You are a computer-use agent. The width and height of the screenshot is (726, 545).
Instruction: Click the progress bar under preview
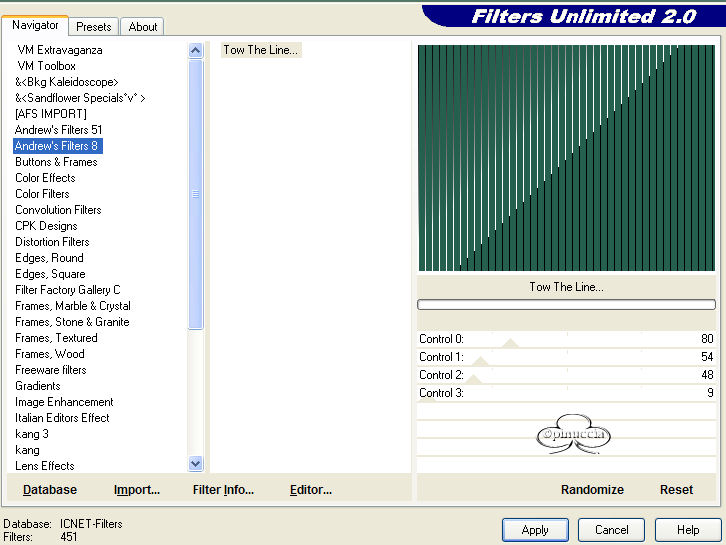pos(566,304)
